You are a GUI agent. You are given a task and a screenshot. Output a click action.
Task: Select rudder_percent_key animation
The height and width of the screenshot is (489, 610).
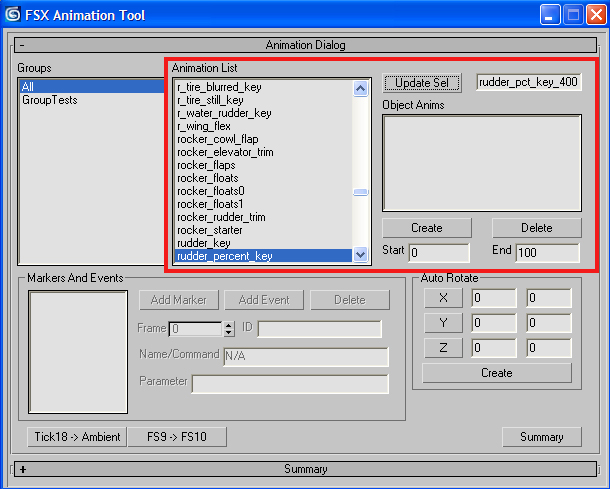click(264, 256)
